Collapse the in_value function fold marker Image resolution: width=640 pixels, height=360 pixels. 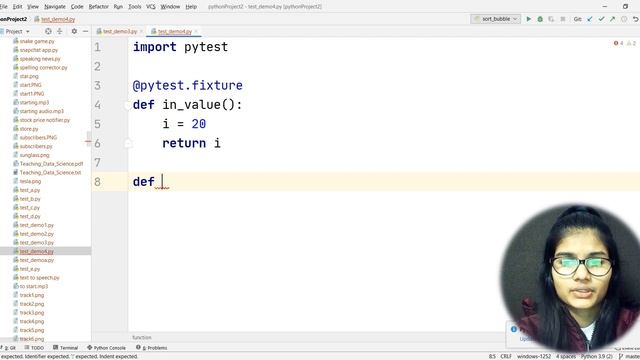127,105
